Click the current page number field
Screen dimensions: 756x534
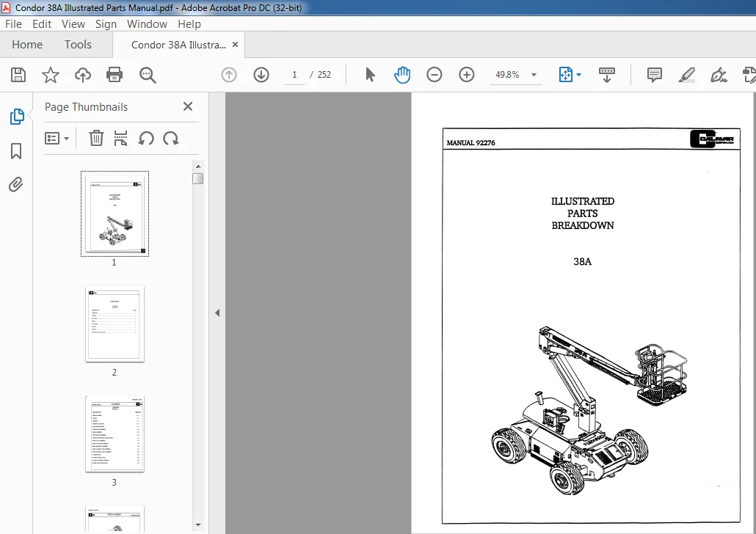pos(294,75)
